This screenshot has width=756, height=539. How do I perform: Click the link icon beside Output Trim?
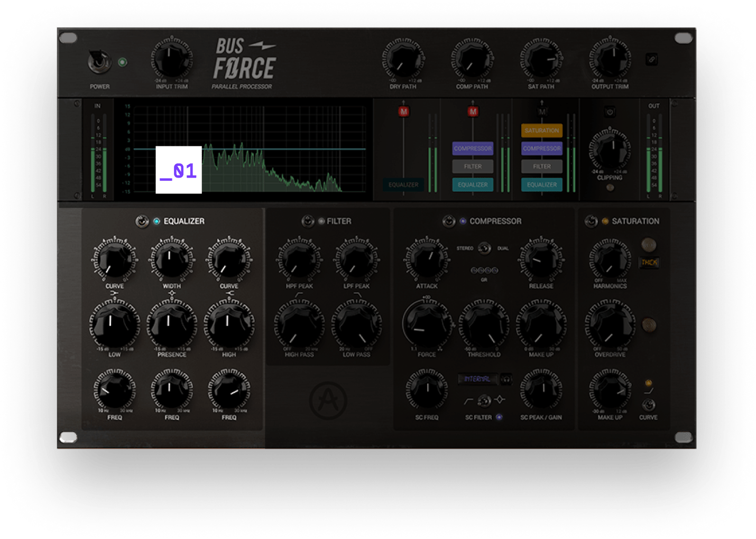(652, 60)
